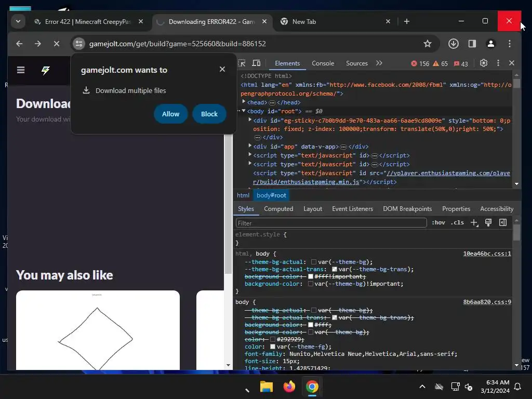Image resolution: width=532 pixels, height=399 pixels.
Task: Open notification bell in taskbar
Action: [518, 387]
